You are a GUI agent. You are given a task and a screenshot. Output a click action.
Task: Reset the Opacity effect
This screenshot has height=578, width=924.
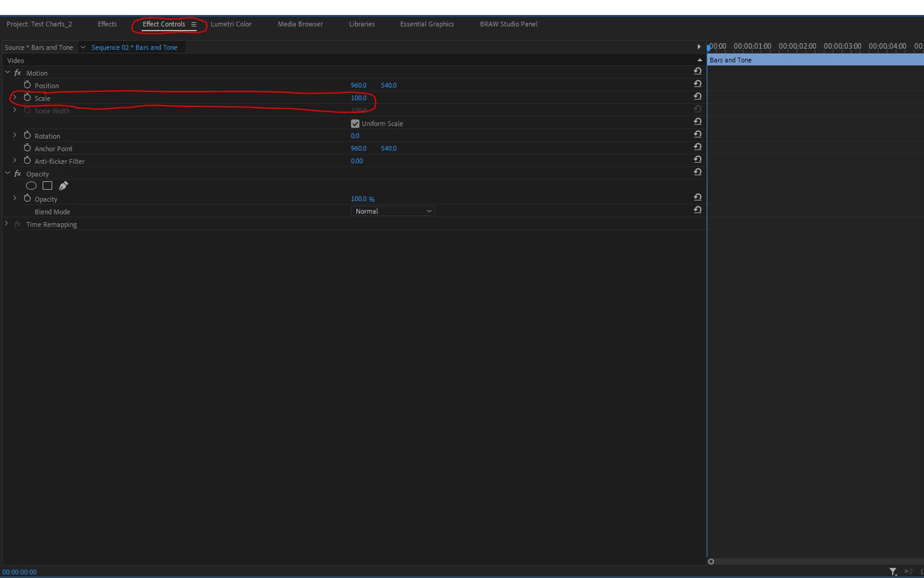[697, 172]
